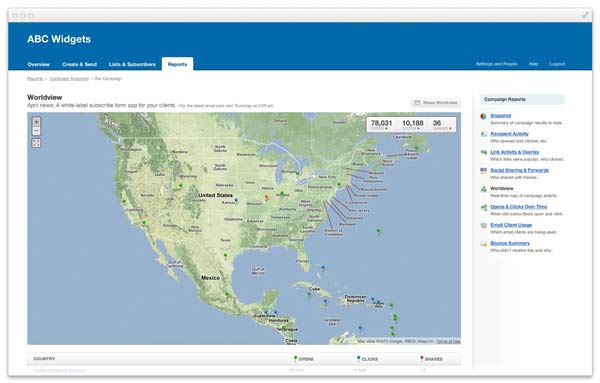Click the Email Client Usage icon
The width and height of the screenshot is (600, 383).
484,225
